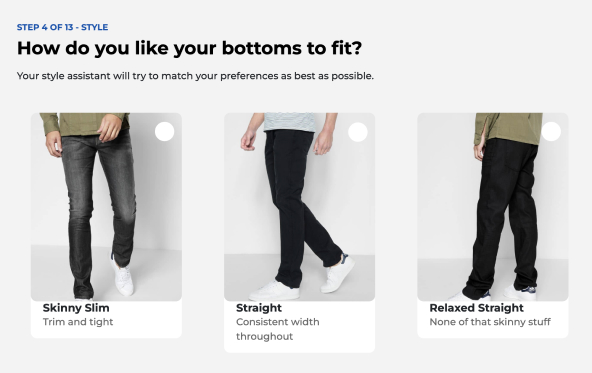
Task: Click the grey skinny jeans photo
Action: click(x=106, y=207)
